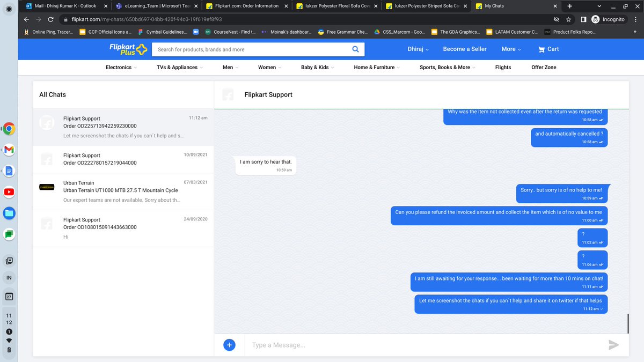
Task: Switch to eLearning_Team Teams tab
Action: pos(157,6)
